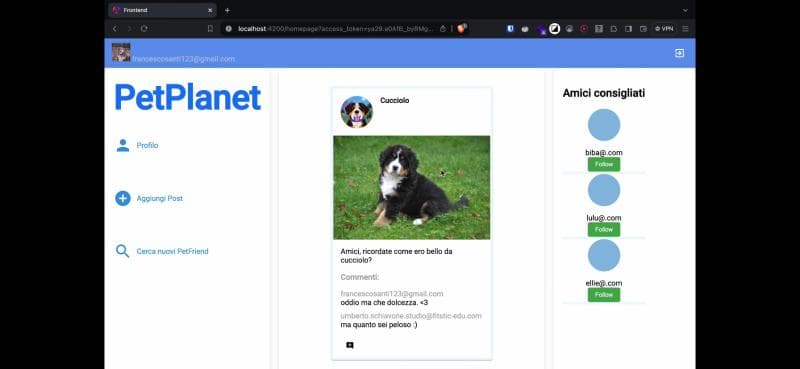Viewport: 800px width, 369px height.
Task: Click the user avatar in blue header
Action: 121,53
